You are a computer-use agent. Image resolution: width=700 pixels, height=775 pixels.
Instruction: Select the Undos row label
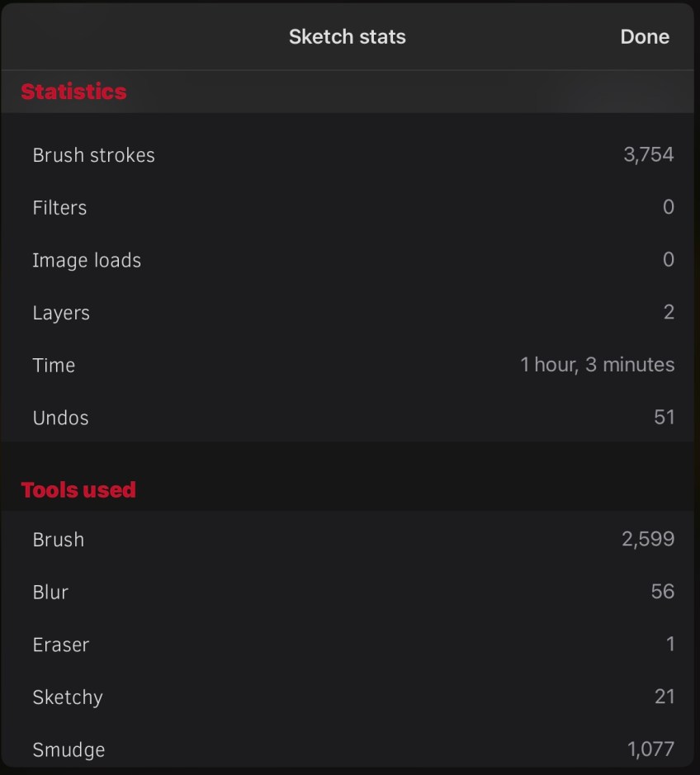coord(60,418)
